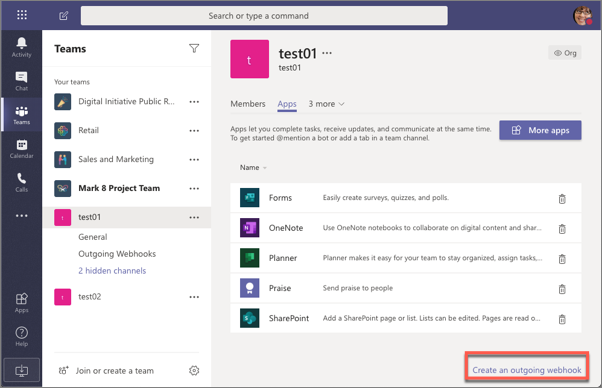Switch to the Members tab
The image size is (602, 388).
tap(248, 104)
